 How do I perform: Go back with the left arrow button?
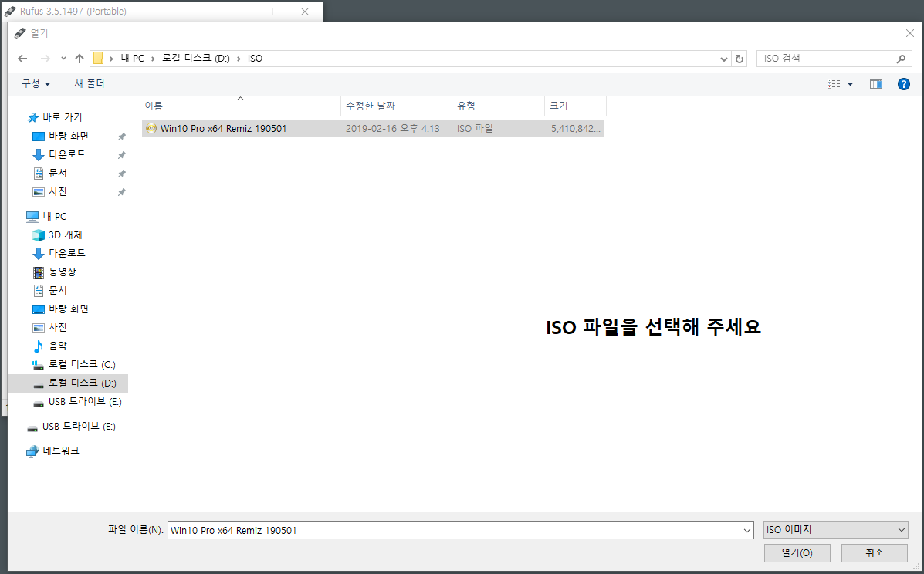[22, 59]
